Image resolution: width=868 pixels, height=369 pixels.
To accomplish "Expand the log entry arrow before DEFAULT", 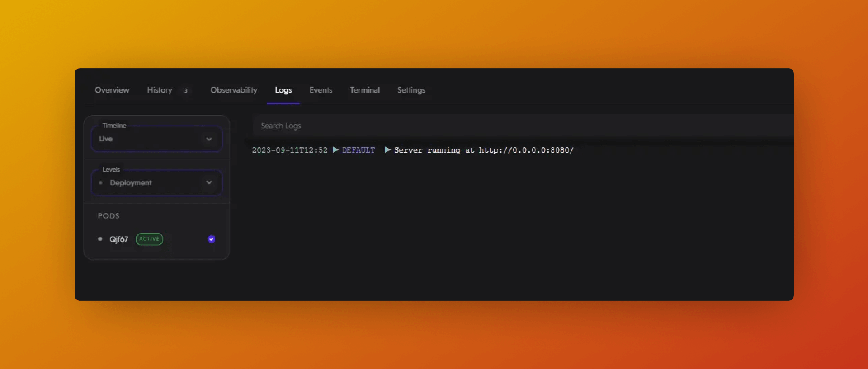I will point(335,150).
